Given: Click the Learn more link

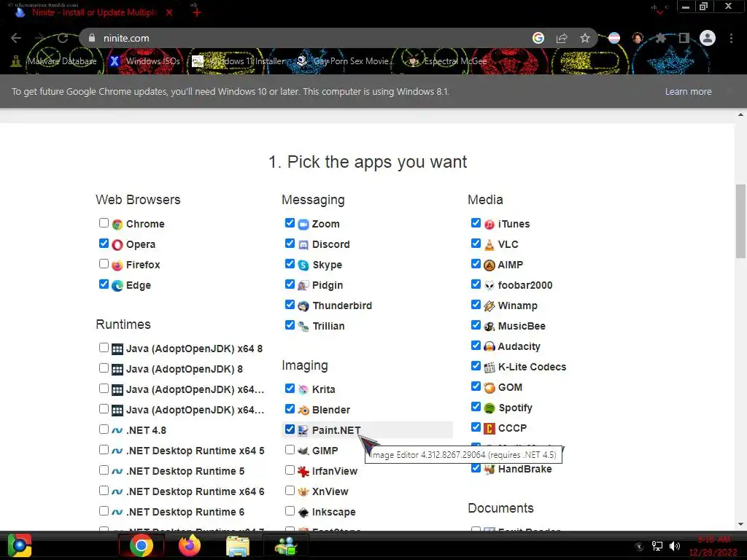Looking at the screenshot, I should (x=689, y=91).
